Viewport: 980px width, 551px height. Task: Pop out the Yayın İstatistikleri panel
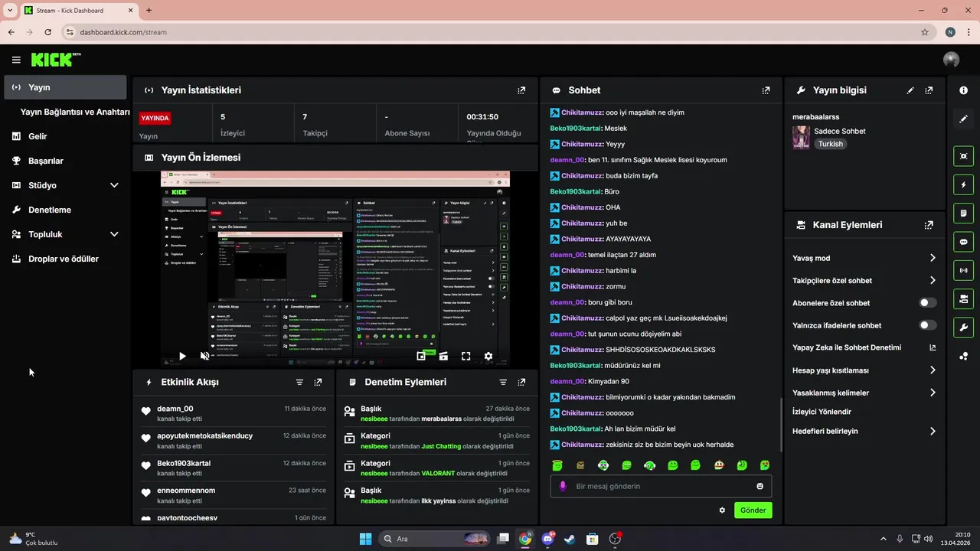click(521, 90)
